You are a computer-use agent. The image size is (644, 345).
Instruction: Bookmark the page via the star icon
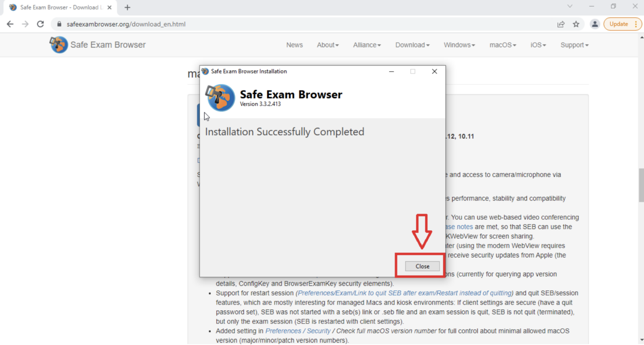pos(576,24)
